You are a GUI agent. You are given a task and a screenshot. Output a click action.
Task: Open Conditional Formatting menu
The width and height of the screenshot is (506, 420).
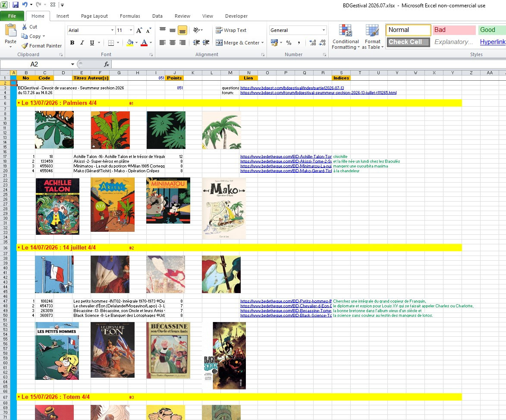click(x=346, y=37)
